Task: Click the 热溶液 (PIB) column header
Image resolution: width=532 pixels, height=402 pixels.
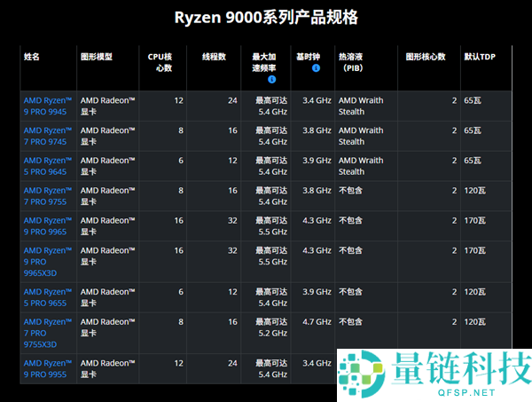Action: [351, 62]
